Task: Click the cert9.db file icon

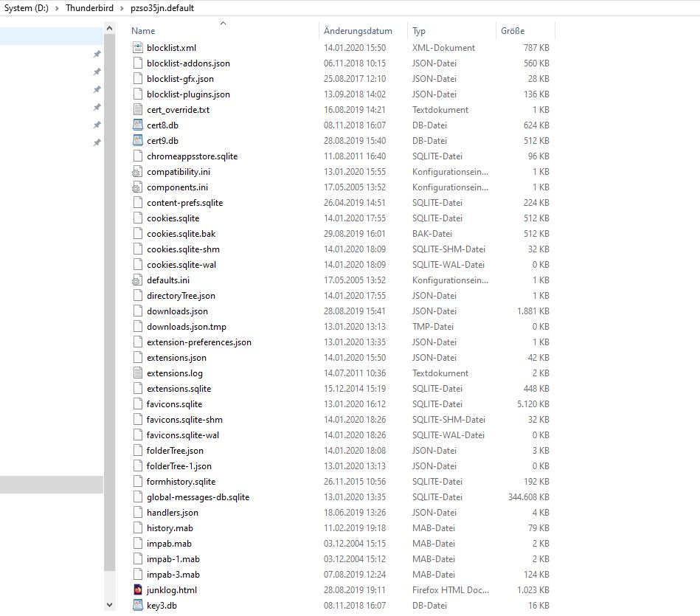Action: (x=138, y=141)
